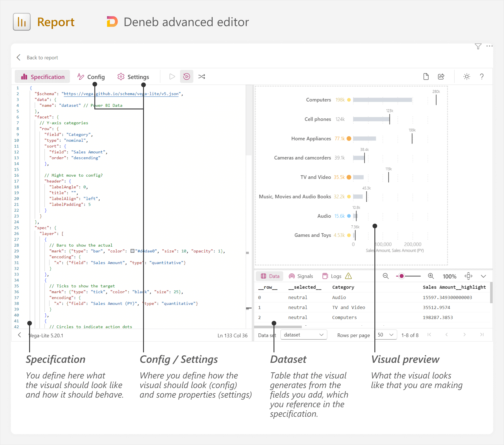
Task: Open the Data tab in debug pane
Action: 270,276
